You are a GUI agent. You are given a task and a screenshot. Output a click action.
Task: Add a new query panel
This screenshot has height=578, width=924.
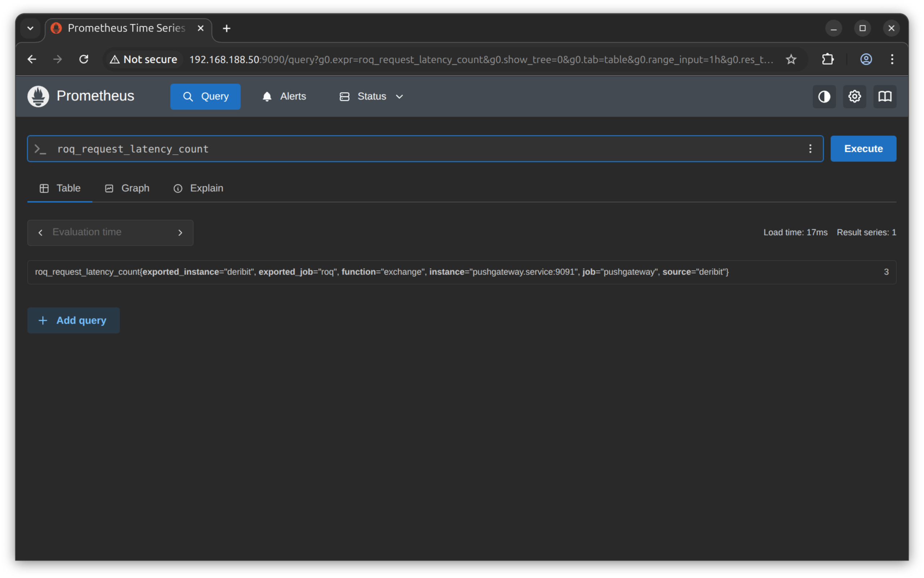(x=73, y=320)
